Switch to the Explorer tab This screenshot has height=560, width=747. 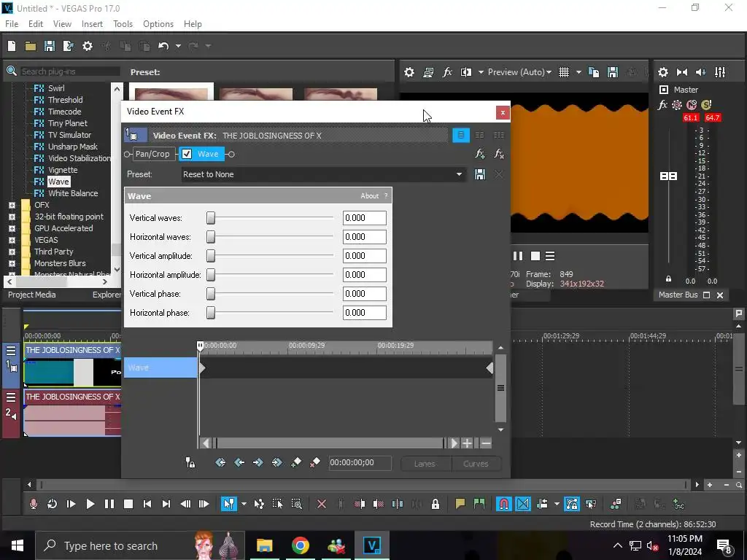(107, 295)
